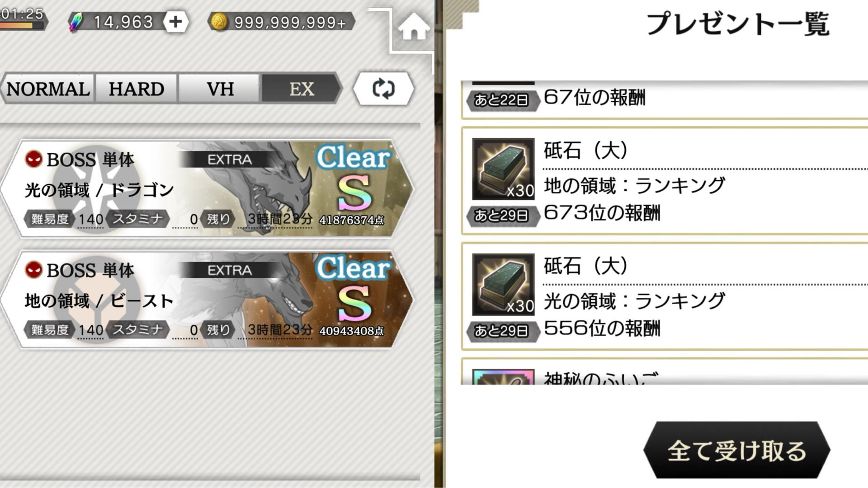Tap the 999,999,999+ coin counter
Viewport: 868px width, 488px height.
pos(290,22)
